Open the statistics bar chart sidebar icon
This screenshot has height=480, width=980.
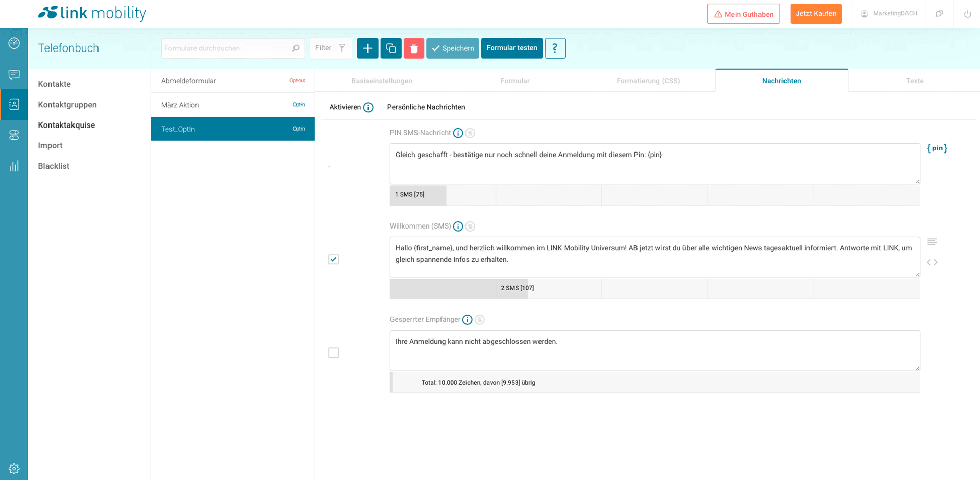(14, 166)
